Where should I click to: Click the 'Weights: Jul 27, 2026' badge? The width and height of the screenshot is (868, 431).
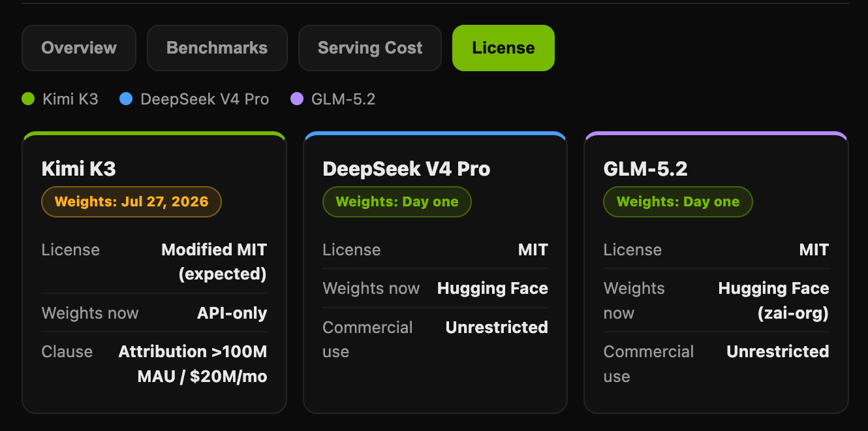tap(132, 202)
